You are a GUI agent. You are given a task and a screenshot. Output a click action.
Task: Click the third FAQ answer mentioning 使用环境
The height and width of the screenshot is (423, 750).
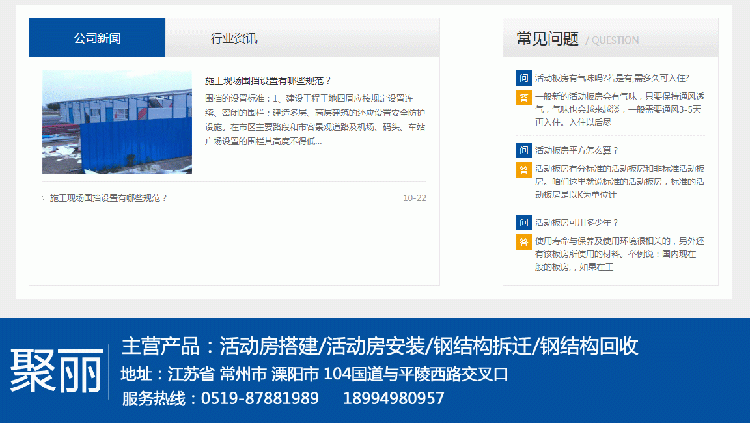click(619, 254)
